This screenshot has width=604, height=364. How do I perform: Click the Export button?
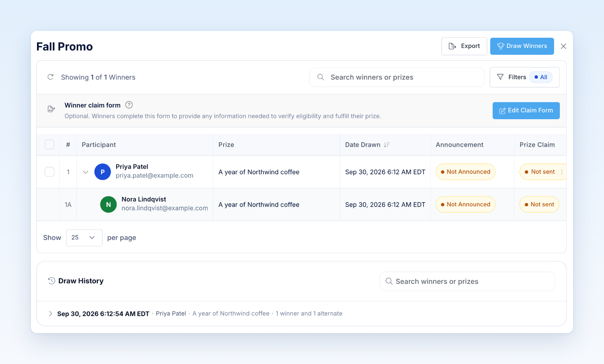464,46
